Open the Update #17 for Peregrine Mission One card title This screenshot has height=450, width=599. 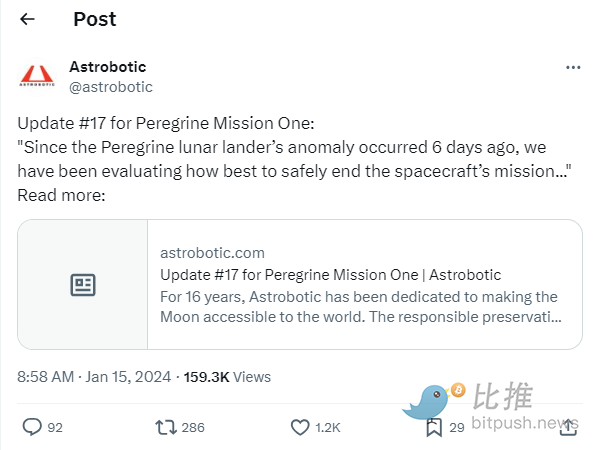[x=330, y=275]
